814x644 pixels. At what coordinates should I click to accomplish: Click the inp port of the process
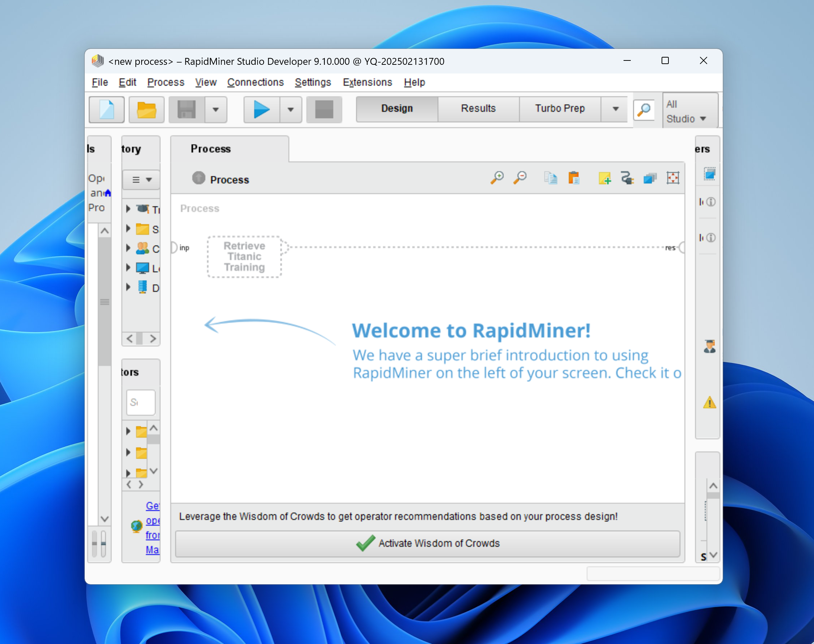tap(175, 247)
